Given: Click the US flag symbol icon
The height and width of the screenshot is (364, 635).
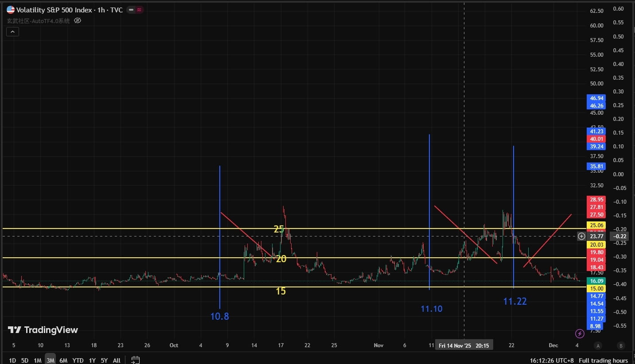Looking at the screenshot, I should click(x=11, y=10).
